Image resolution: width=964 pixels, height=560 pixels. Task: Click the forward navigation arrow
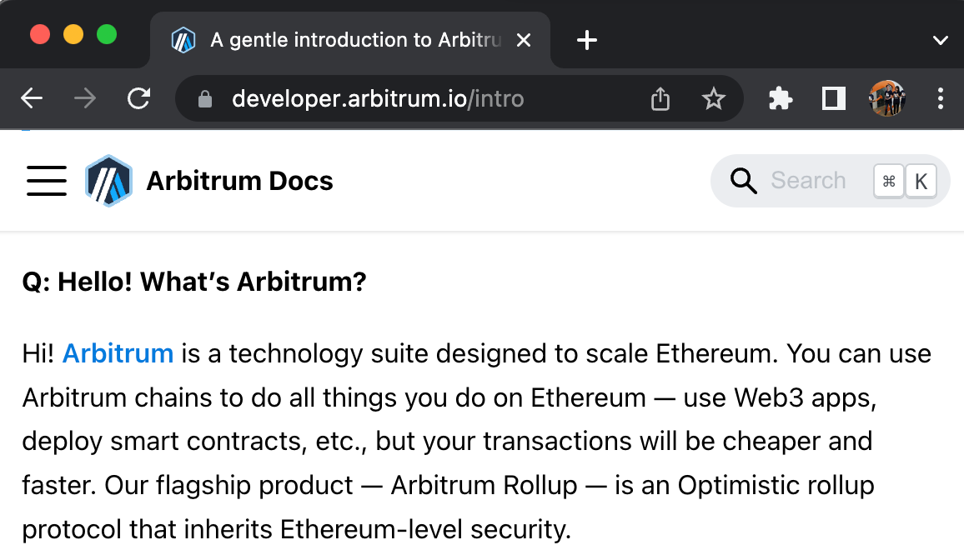(85, 99)
